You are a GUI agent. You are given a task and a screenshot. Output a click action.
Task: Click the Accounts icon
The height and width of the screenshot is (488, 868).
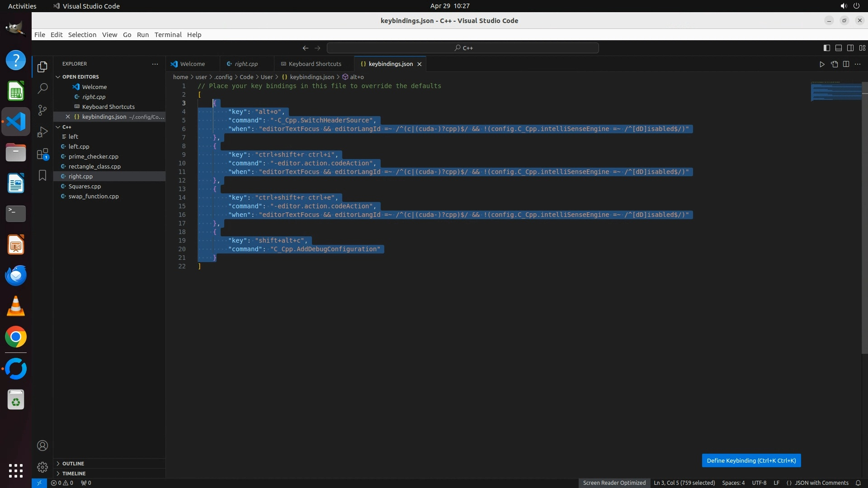coord(42,446)
